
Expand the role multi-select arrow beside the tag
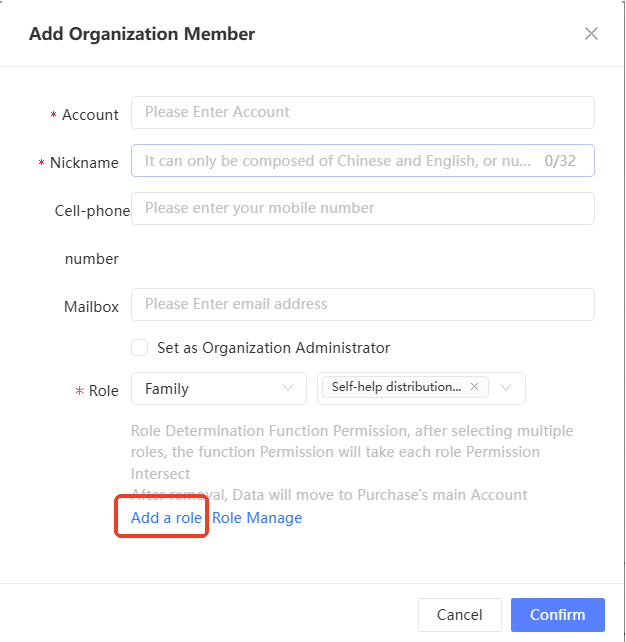506,388
